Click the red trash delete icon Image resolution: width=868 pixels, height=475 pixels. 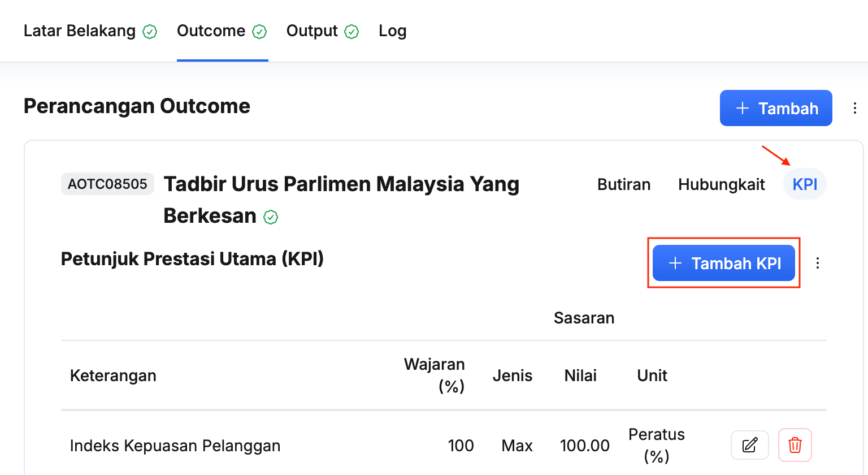pyautogui.click(x=795, y=446)
